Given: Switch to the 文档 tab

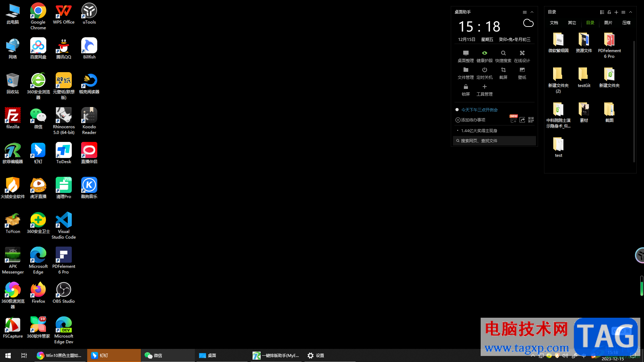Looking at the screenshot, I should pyautogui.click(x=554, y=22).
